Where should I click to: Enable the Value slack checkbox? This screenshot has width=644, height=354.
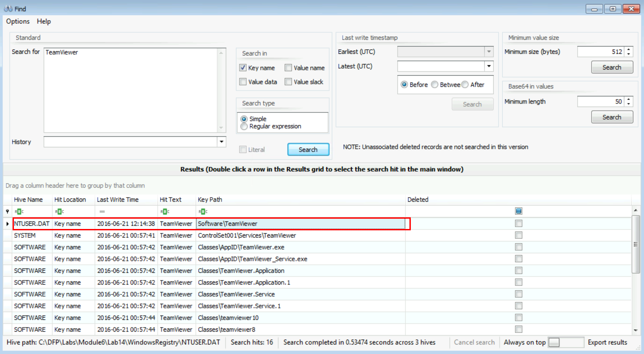coord(289,82)
